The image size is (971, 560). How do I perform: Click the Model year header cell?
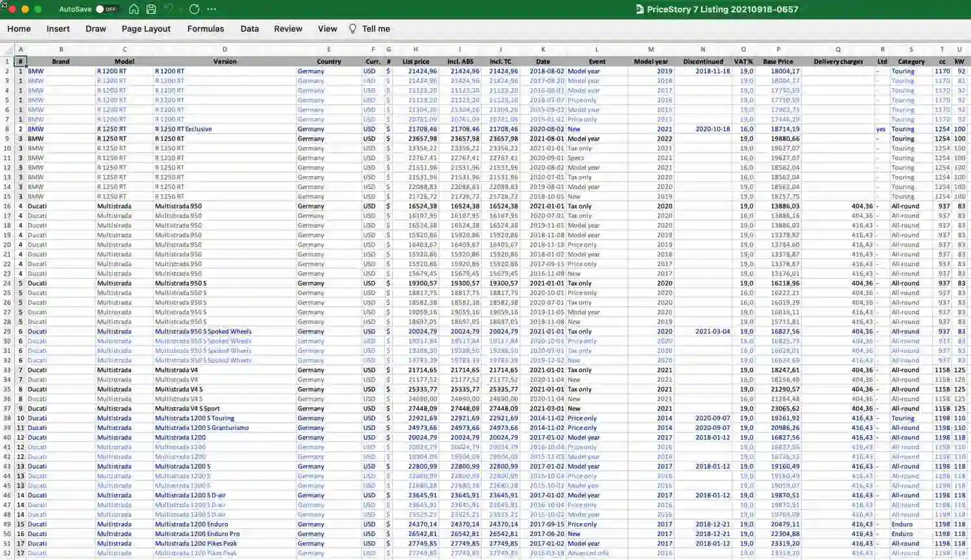point(651,62)
